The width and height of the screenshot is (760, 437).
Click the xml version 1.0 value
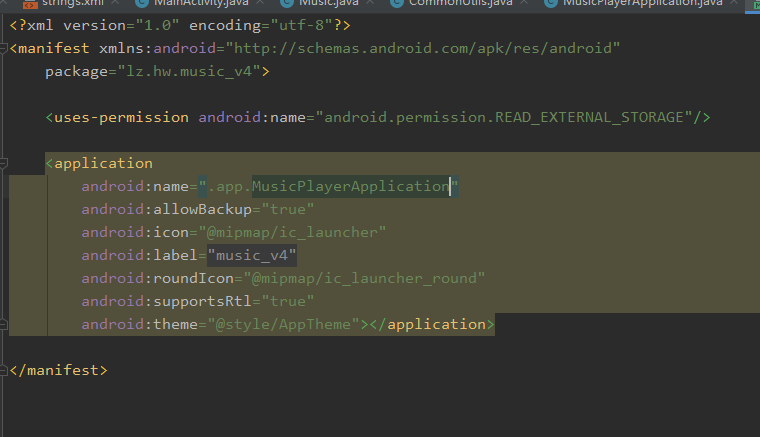(157, 25)
